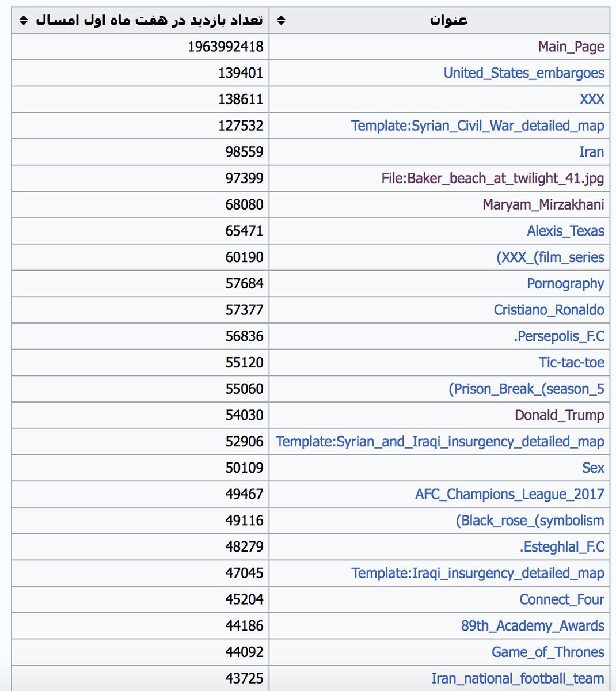Select the value 48279
616x691 pixels.
point(245,547)
